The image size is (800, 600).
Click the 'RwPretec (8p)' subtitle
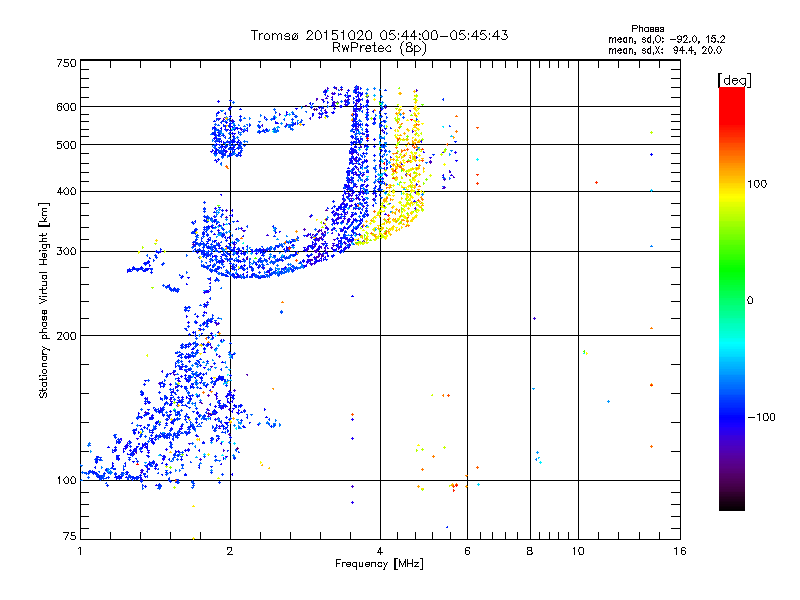(x=379, y=48)
